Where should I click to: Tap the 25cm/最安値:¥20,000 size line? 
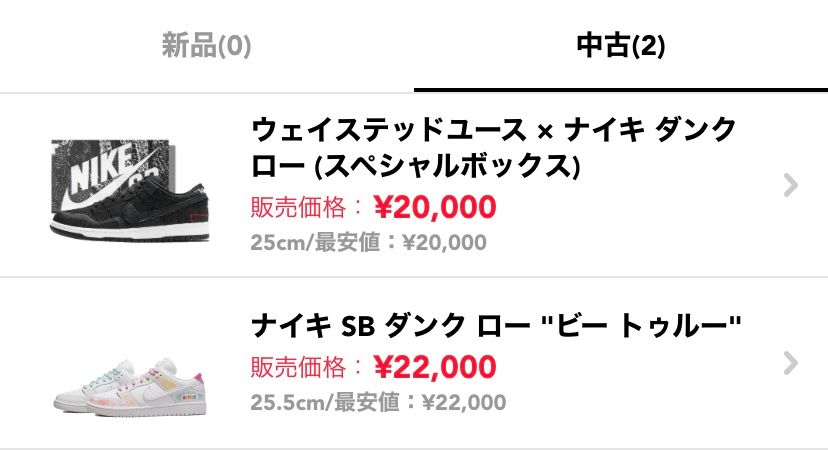(369, 242)
